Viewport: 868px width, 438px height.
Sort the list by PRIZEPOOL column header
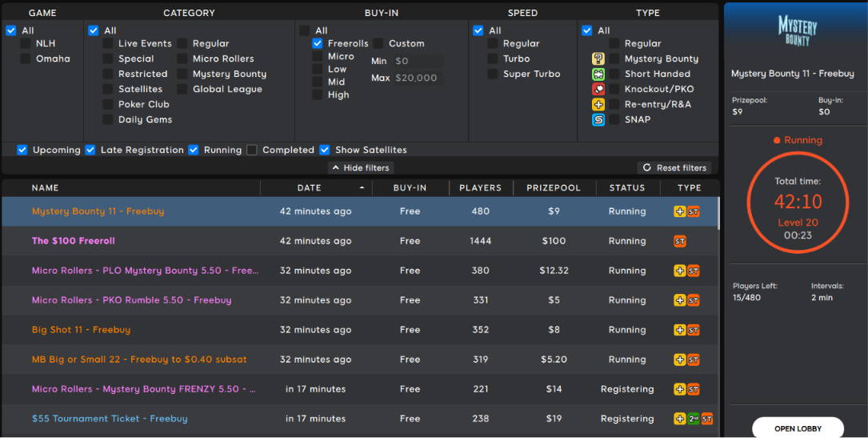(554, 188)
